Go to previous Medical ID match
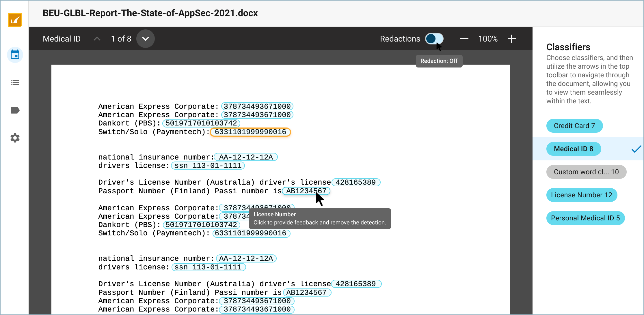This screenshot has height=315, width=644. 97,39
